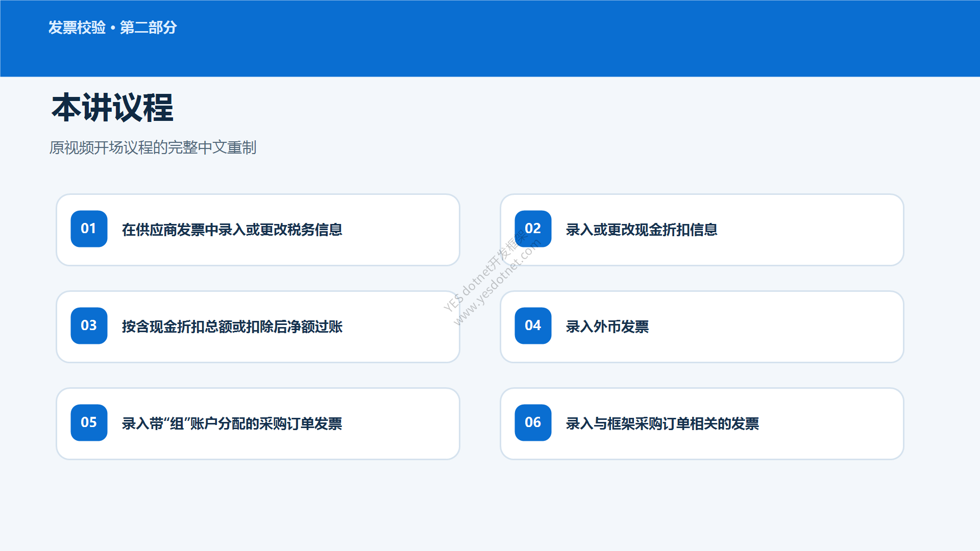Viewport: 980px width, 551px height.
Task: Click the heading 本讲议程
Action: 112,108
